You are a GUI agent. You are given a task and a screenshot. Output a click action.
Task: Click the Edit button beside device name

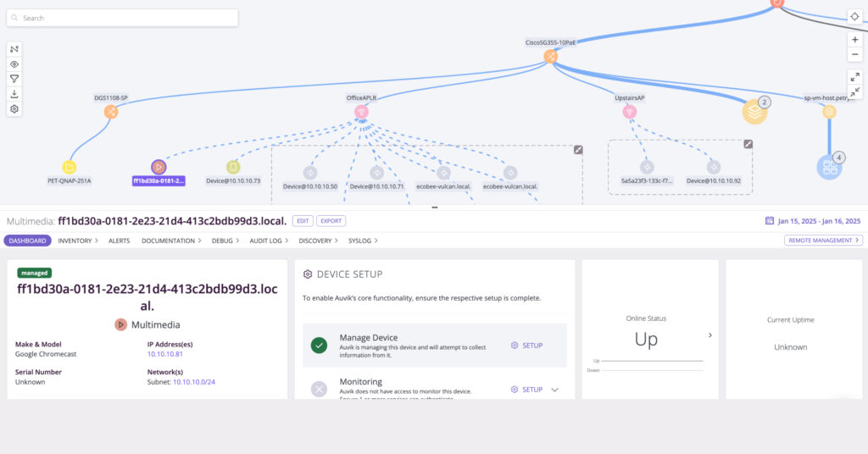tap(303, 220)
